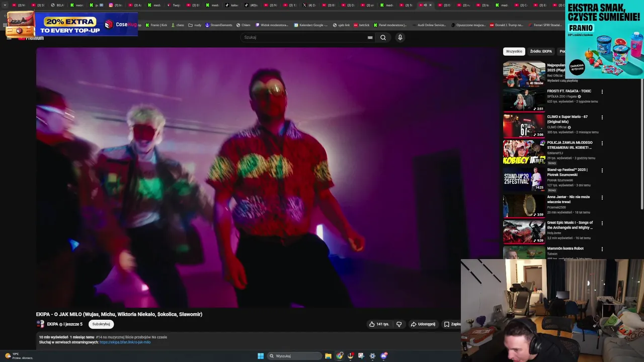Open the 40 filmów playlist thumbnail
This screenshot has height=362, width=644.
(524, 74)
